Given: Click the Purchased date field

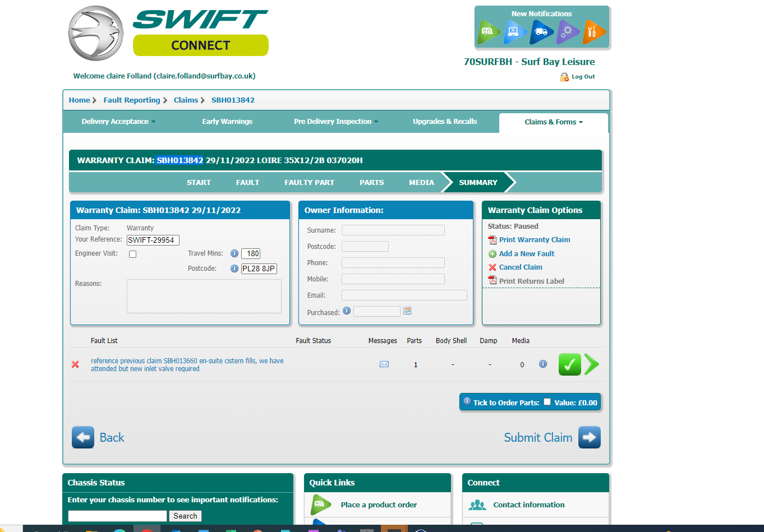Looking at the screenshot, I should (377, 311).
